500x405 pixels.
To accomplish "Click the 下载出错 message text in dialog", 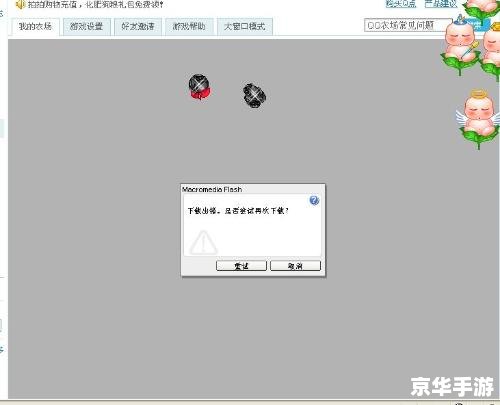I will pyautogui.click(x=238, y=211).
